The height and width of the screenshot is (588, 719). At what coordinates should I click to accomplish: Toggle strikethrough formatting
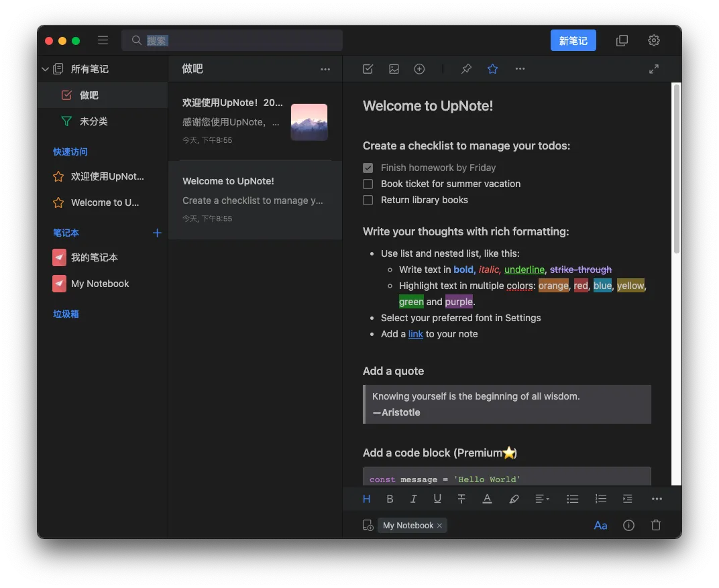click(x=461, y=499)
